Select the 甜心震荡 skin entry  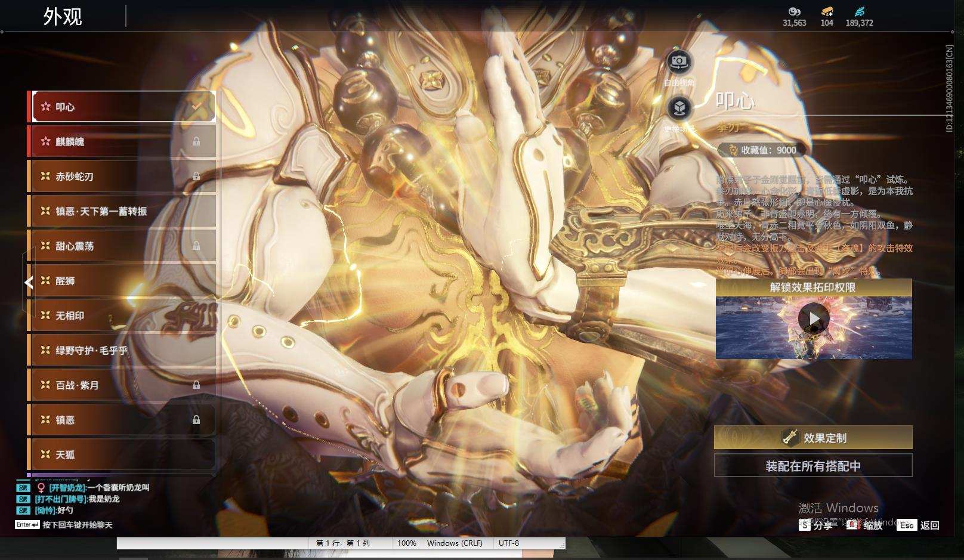point(123,246)
